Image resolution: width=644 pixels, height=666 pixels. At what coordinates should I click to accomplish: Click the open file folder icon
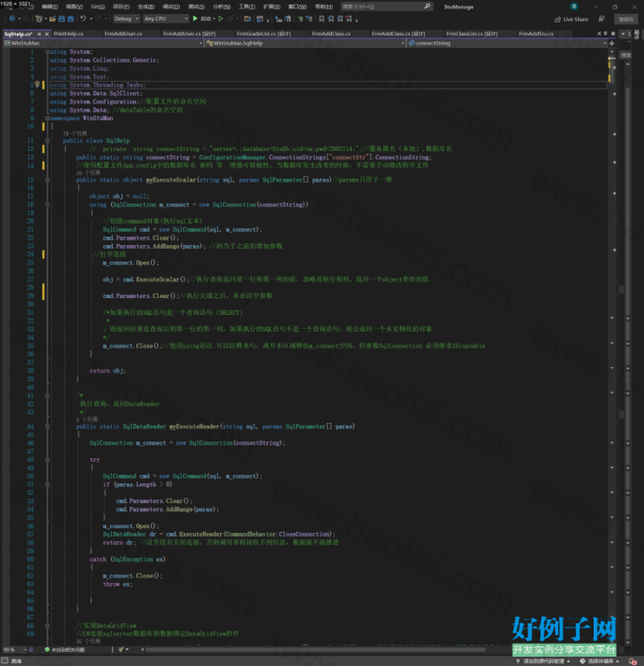coord(53,19)
